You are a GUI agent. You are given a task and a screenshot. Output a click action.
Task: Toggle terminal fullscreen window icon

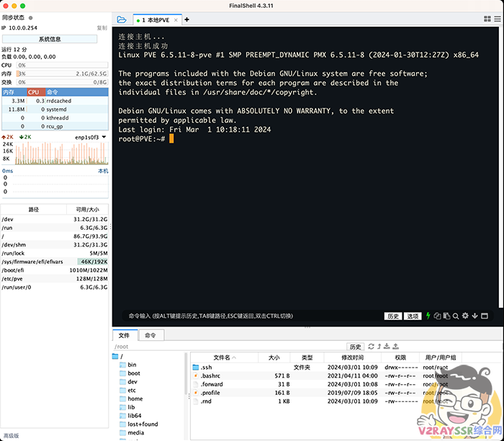coord(484,316)
